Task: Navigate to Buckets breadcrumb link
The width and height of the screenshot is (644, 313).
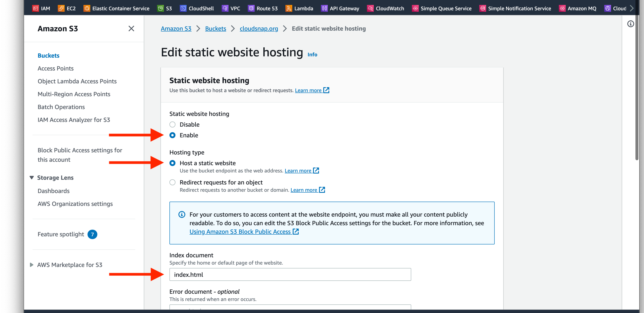Action: point(215,28)
